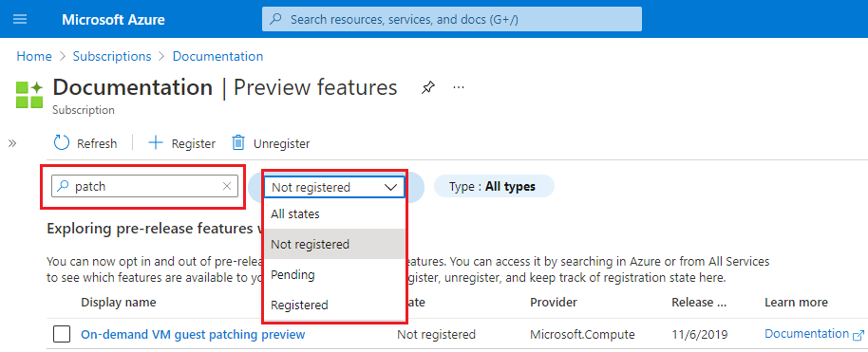
Task: Choose Not registered in the dropdown list
Action: point(335,244)
